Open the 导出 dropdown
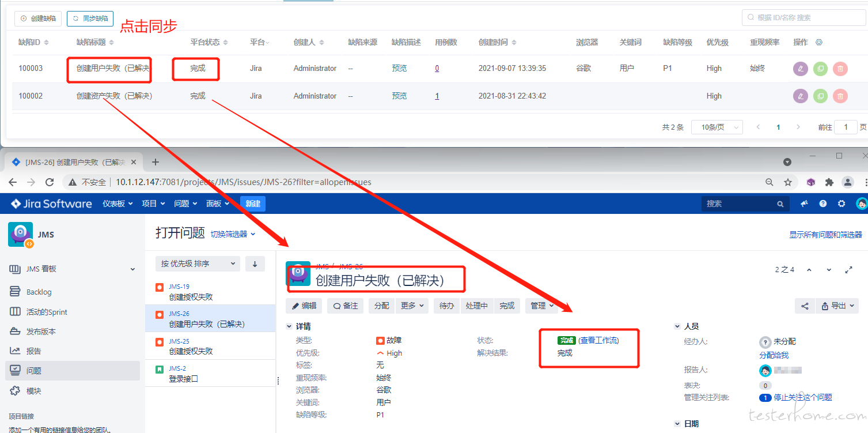The height and width of the screenshot is (433, 868). pyautogui.click(x=839, y=306)
